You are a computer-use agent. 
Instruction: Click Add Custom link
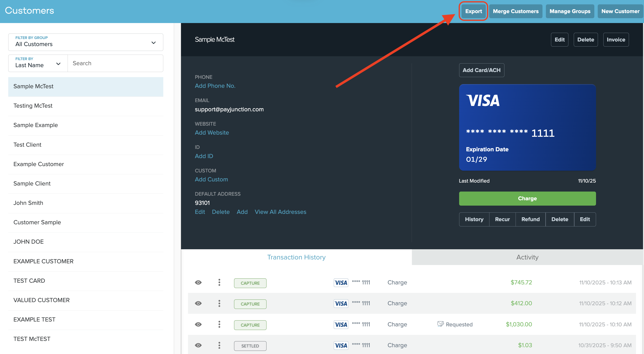click(211, 179)
